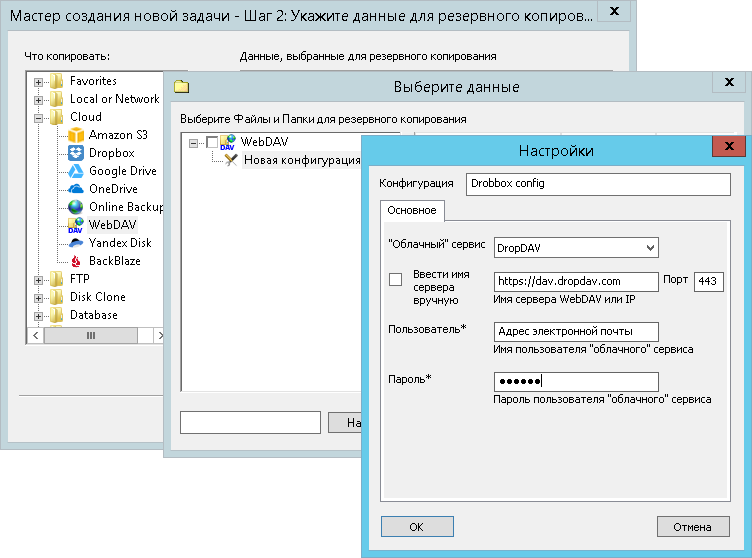Click the FTP folder icon
This screenshot has height=558, width=752.
click(x=56, y=279)
